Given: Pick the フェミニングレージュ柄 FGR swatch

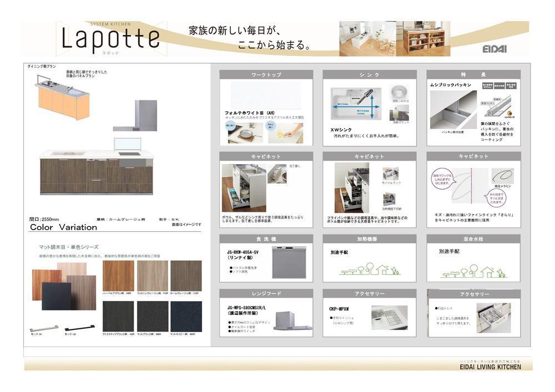Looking at the screenshot, I should [152, 276].
